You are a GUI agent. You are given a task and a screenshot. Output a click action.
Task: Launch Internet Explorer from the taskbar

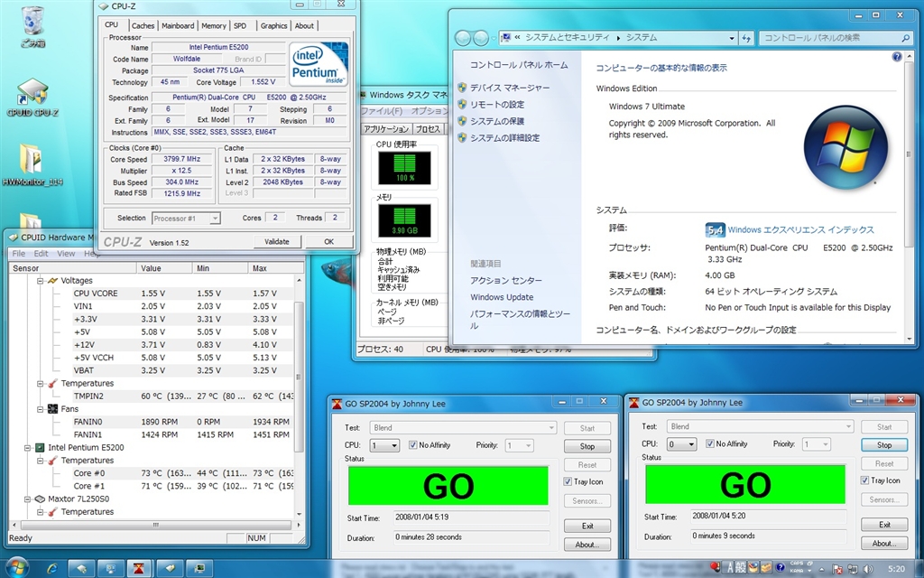pyautogui.click(x=51, y=567)
